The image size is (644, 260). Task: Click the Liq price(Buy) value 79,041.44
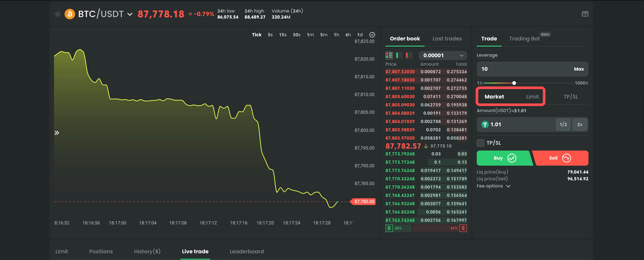[x=577, y=172]
